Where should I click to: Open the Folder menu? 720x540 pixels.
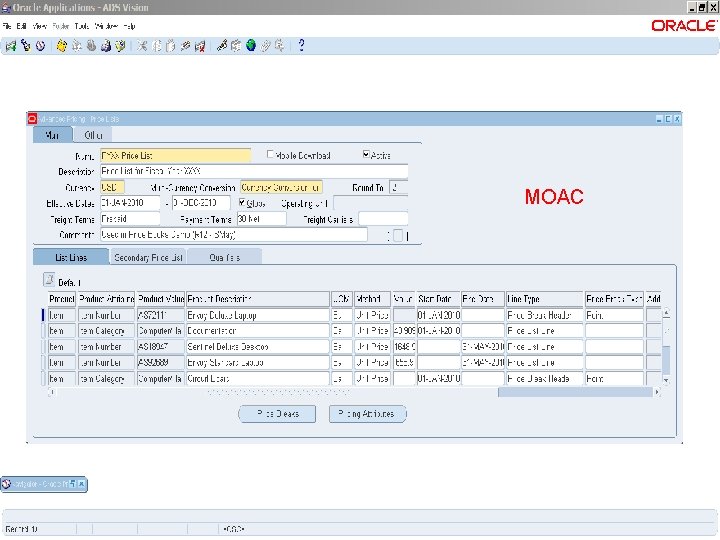[61, 26]
